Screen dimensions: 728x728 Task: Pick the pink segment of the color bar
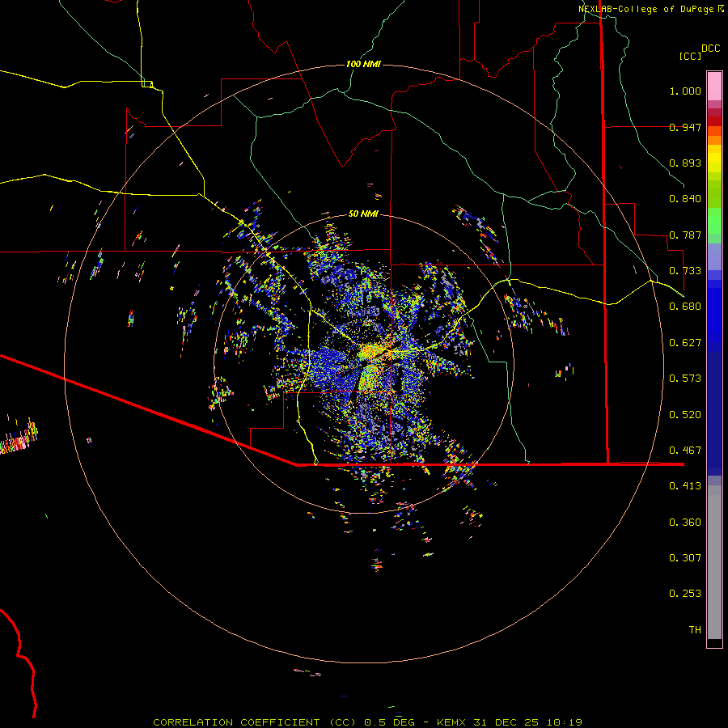point(714,87)
